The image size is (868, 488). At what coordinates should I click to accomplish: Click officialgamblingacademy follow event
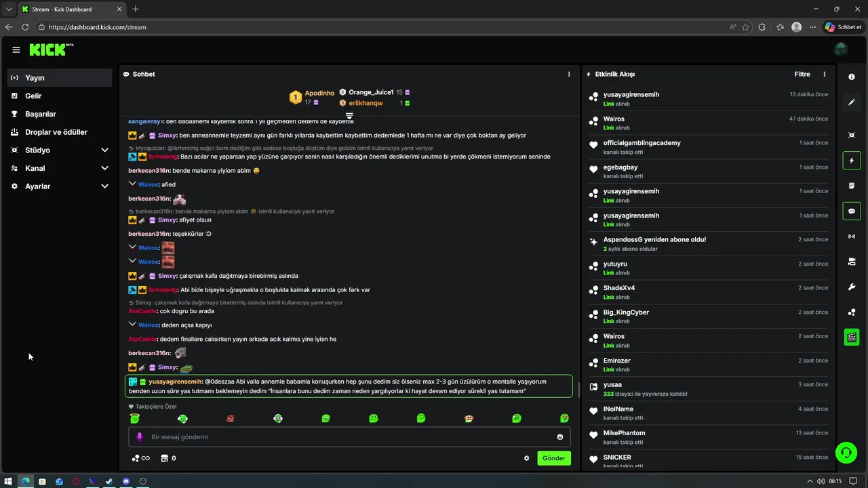point(709,147)
